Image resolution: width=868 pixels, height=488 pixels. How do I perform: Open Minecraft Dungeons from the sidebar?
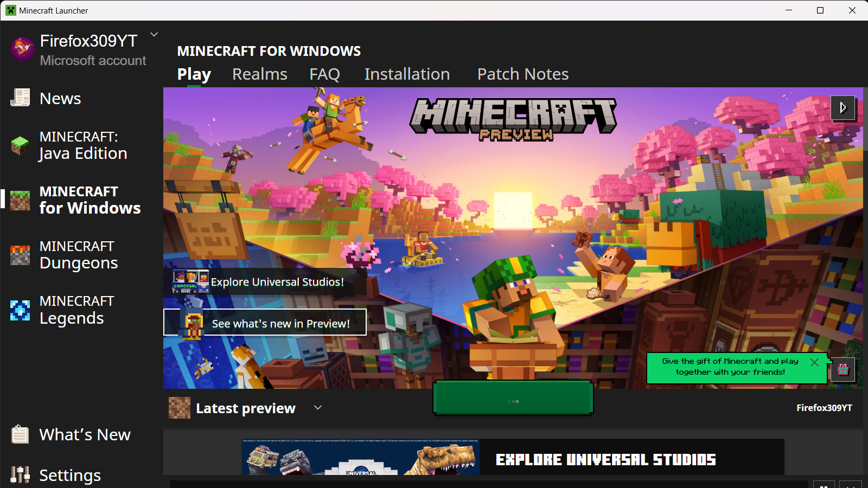(64, 255)
